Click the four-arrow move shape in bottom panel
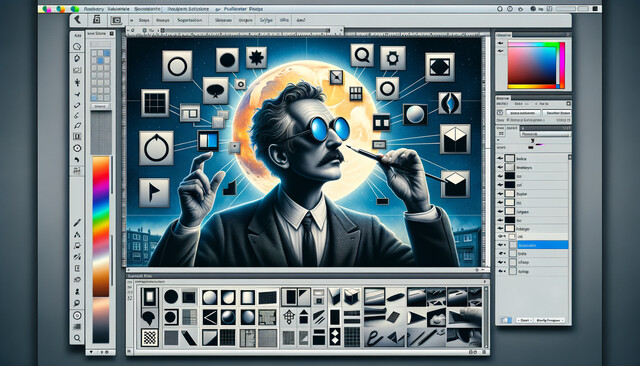The height and width of the screenshot is (366, 640). coord(289,317)
